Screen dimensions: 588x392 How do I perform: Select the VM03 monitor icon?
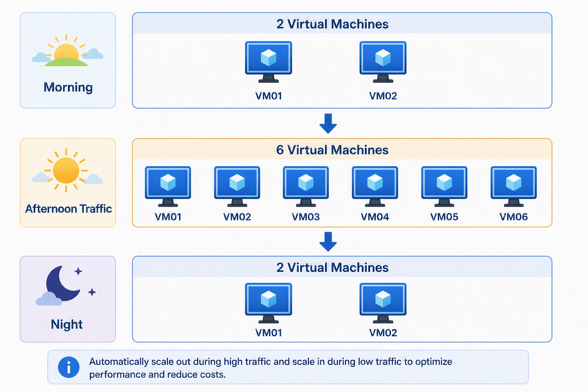[306, 186]
